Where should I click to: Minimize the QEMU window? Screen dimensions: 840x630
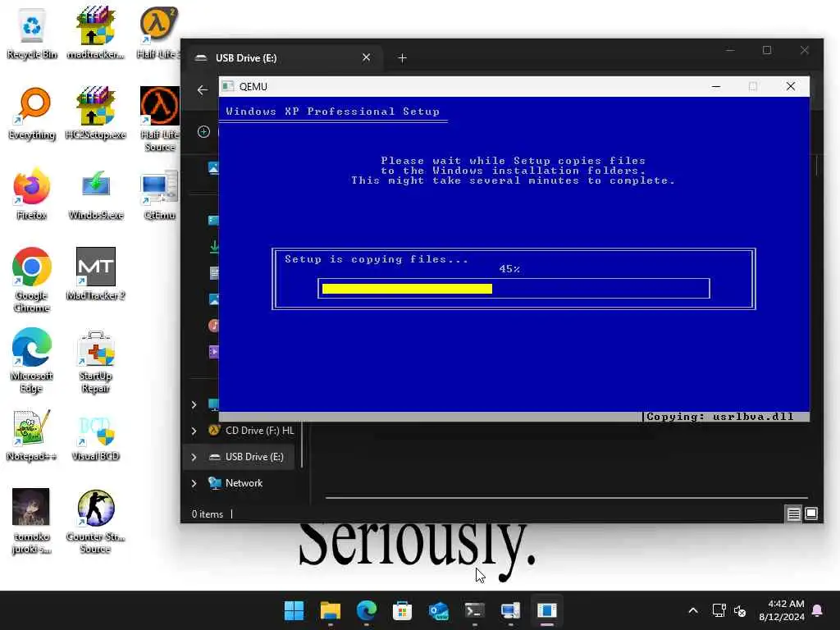[716, 86]
